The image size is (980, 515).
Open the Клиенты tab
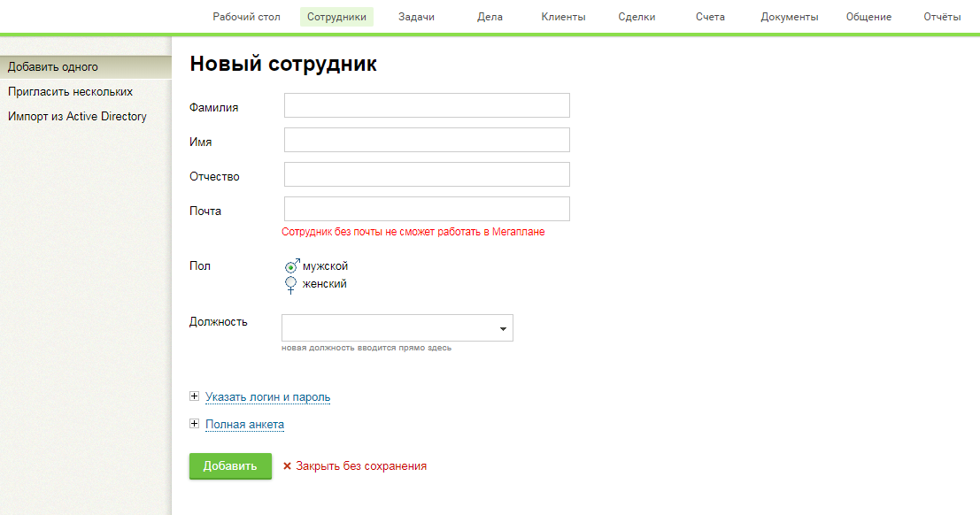point(563,17)
